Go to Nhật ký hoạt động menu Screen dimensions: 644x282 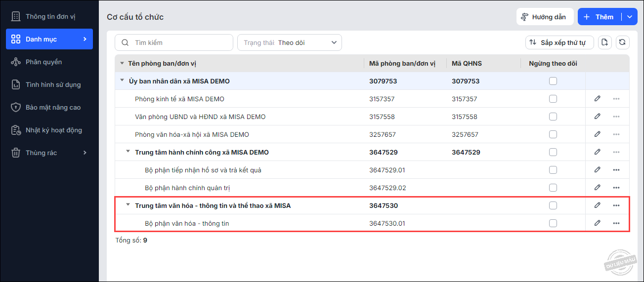53,130
